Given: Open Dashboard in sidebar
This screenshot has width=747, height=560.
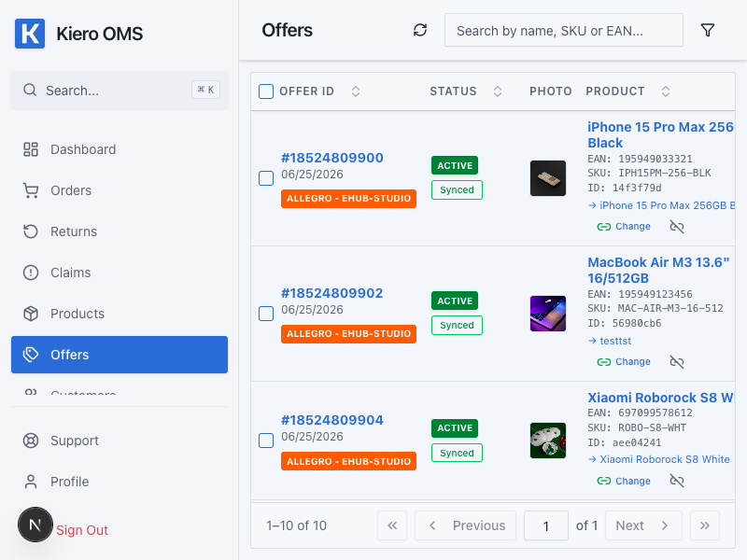Looking at the screenshot, I should pos(120,149).
